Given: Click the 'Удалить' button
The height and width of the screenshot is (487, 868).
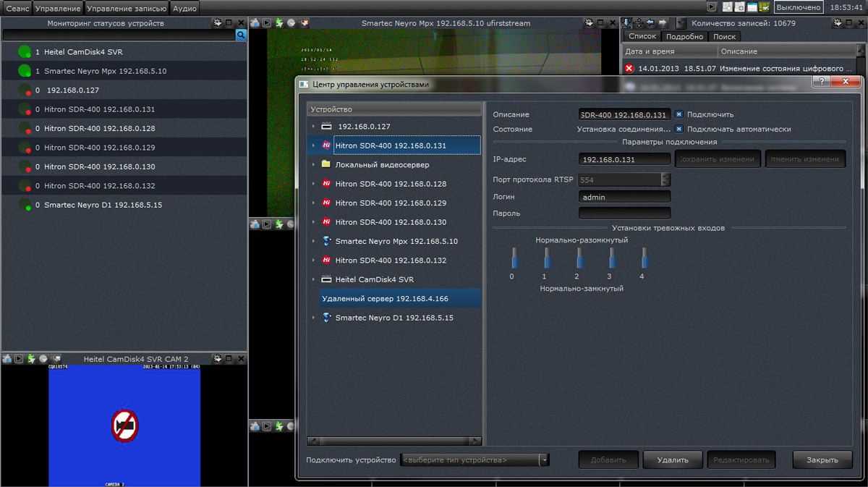Looking at the screenshot, I should point(673,460).
